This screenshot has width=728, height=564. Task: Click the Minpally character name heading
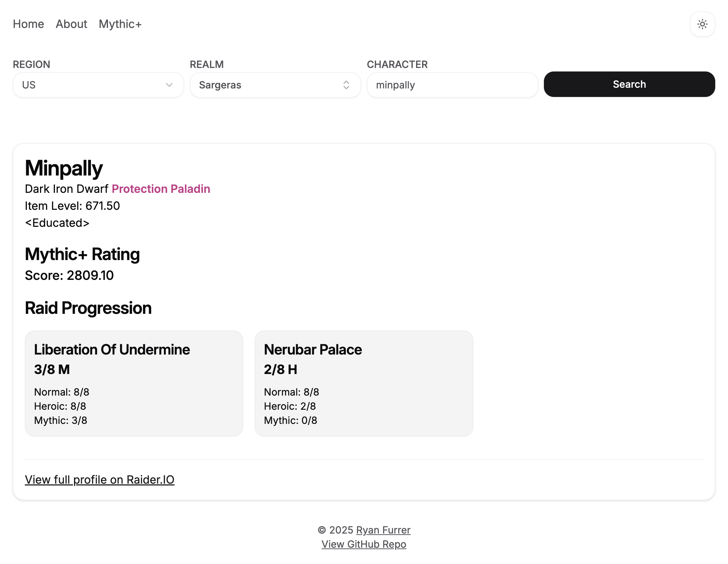(64, 168)
